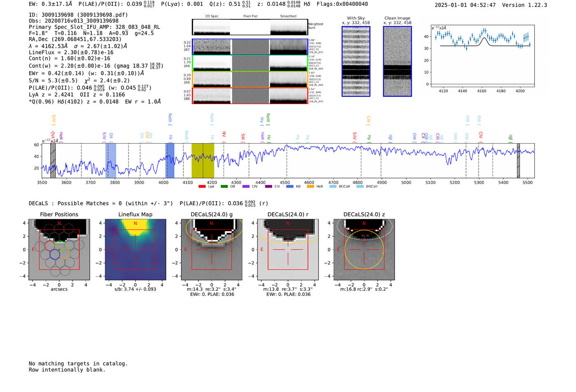Click the 'Row intentionally blank.' text
Screen dimensions: 576x392
67,370
